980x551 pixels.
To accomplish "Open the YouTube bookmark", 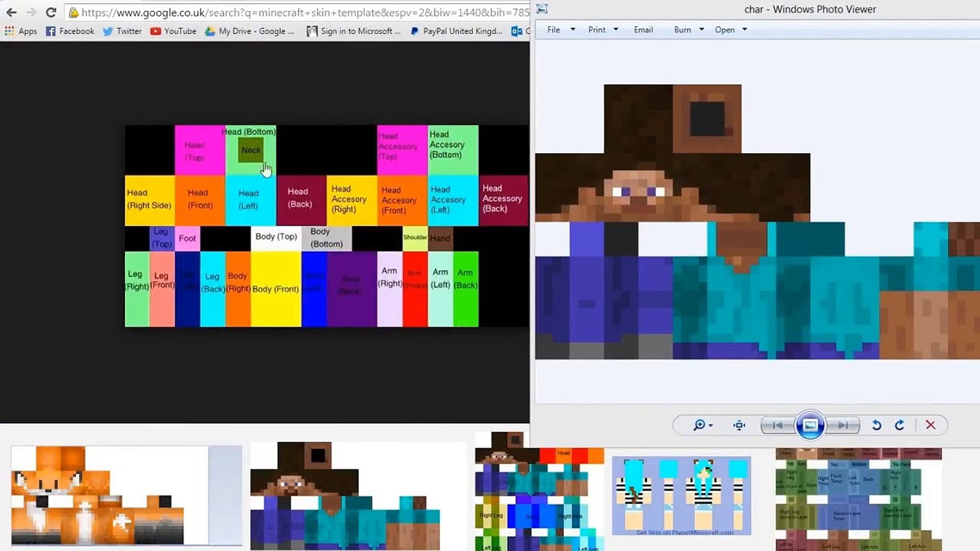I will [174, 31].
